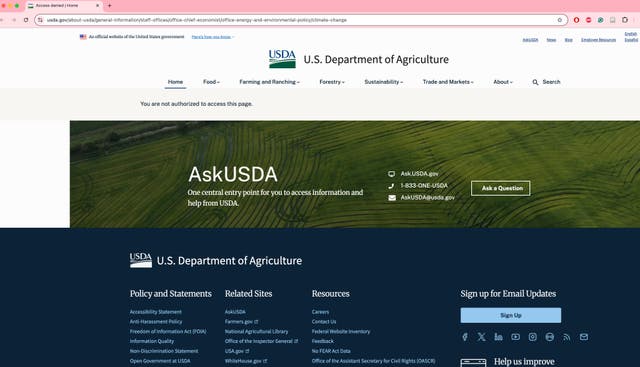Open the YouTube footer icon

click(516, 337)
